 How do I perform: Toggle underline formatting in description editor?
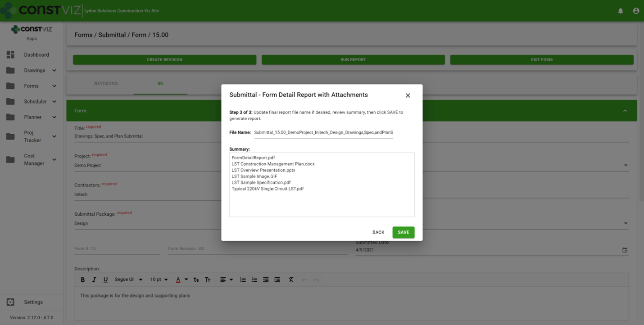tap(105, 280)
